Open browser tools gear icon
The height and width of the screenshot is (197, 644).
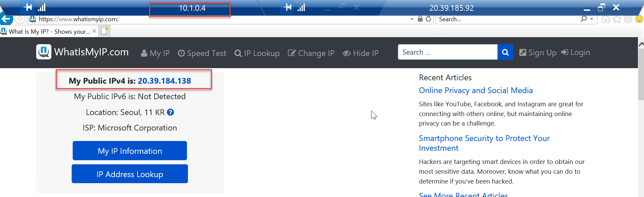click(x=628, y=19)
